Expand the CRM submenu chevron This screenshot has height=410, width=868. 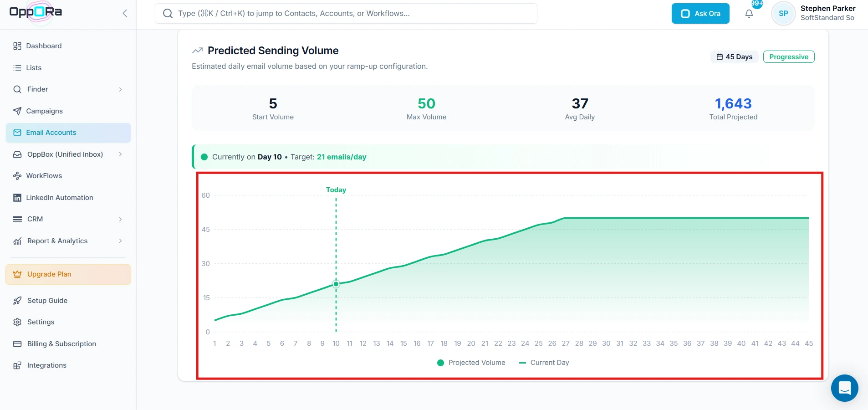click(120, 219)
